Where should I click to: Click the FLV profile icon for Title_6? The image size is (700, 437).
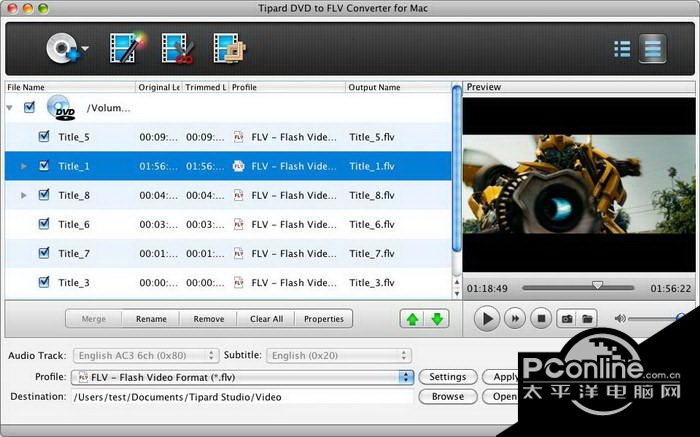coord(239,224)
